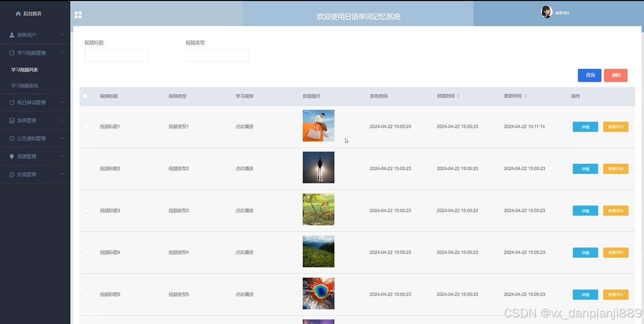644x324 pixels.
Task: Expand the 交流管理 menu chevron
Action: (62, 174)
